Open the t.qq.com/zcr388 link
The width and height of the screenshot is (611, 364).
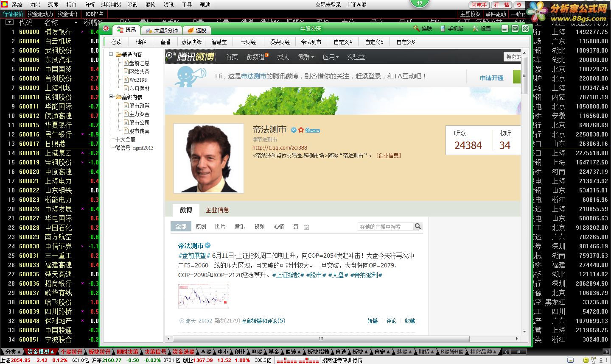pos(280,147)
